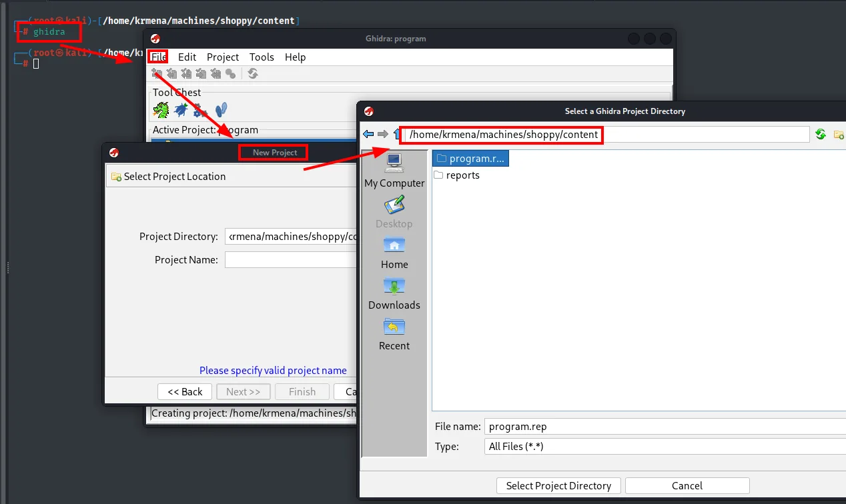This screenshot has height=504, width=846.
Task: Open the Version Tracking footprints tool
Action: tap(222, 110)
